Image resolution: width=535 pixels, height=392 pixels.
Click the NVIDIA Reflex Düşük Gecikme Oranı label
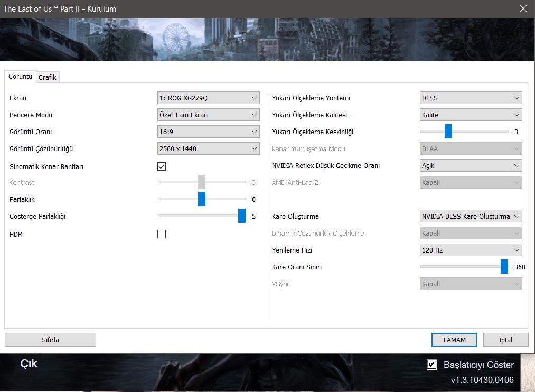click(326, 166)
